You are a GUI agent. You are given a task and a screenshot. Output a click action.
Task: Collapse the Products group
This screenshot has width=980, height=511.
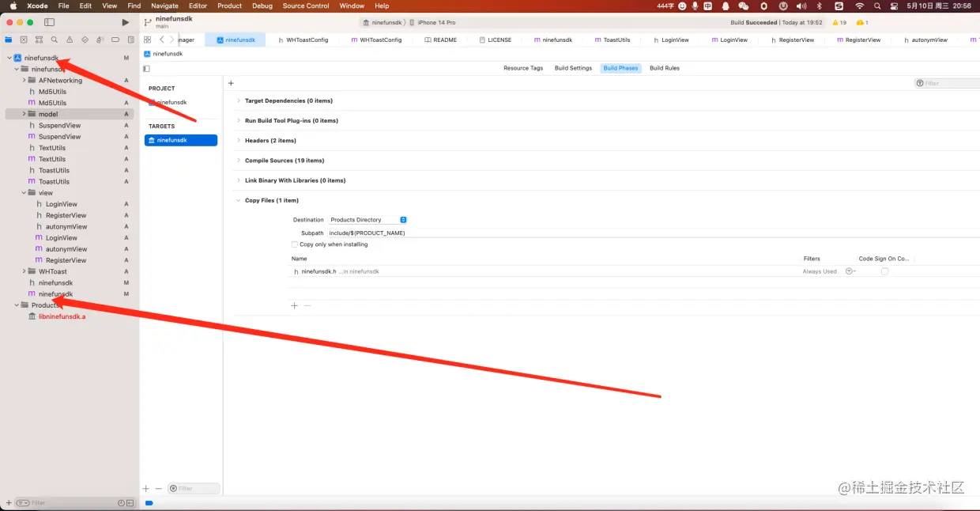17,305
